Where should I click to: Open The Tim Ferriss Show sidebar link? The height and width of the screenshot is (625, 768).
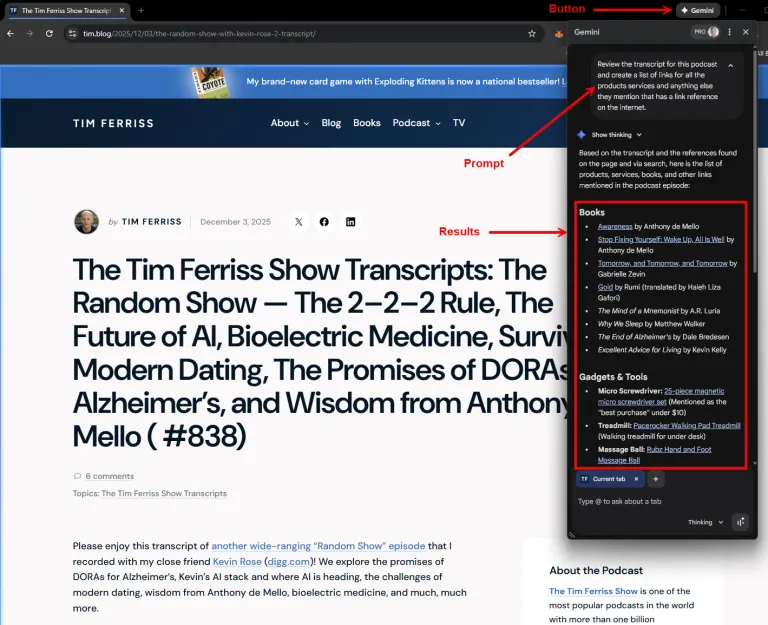tap(593, 591)
